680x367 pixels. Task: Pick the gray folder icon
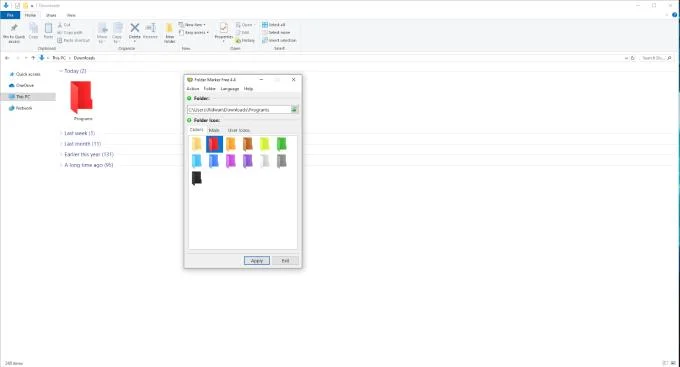[x=281, y=161]
